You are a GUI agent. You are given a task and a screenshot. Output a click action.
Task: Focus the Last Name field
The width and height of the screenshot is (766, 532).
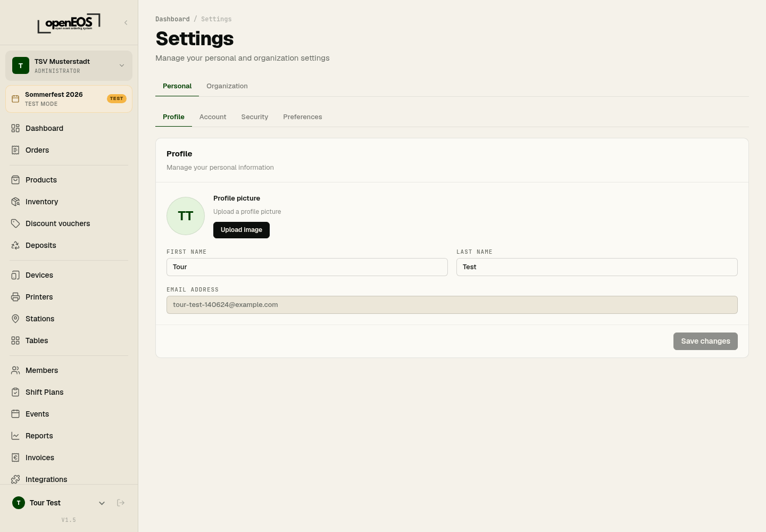pos(597,267)
